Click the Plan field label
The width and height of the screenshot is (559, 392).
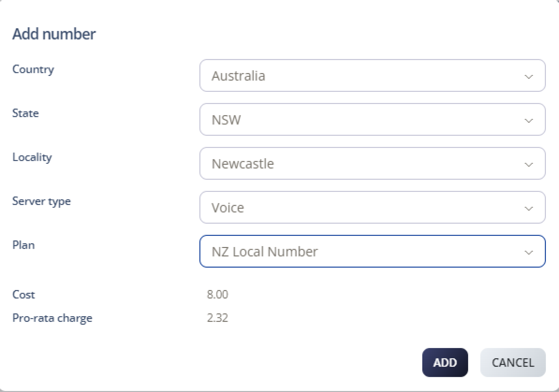(24, 245)
